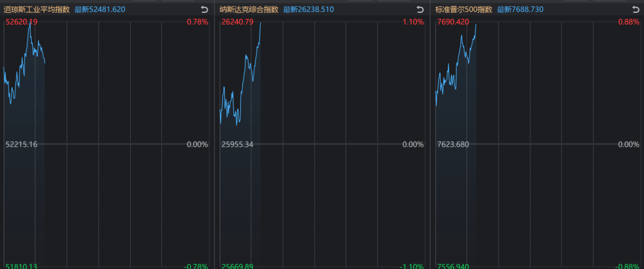The width and height of the screenshot is (644, 269).
Task: Click the S&P 500 intraday line chart
Action: (x=538, y=144)
